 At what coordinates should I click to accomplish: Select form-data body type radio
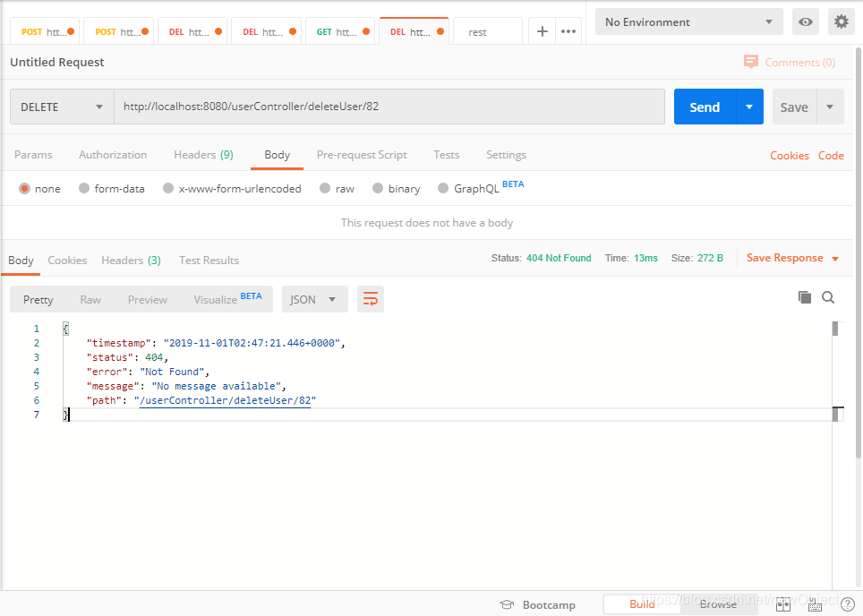83,188
